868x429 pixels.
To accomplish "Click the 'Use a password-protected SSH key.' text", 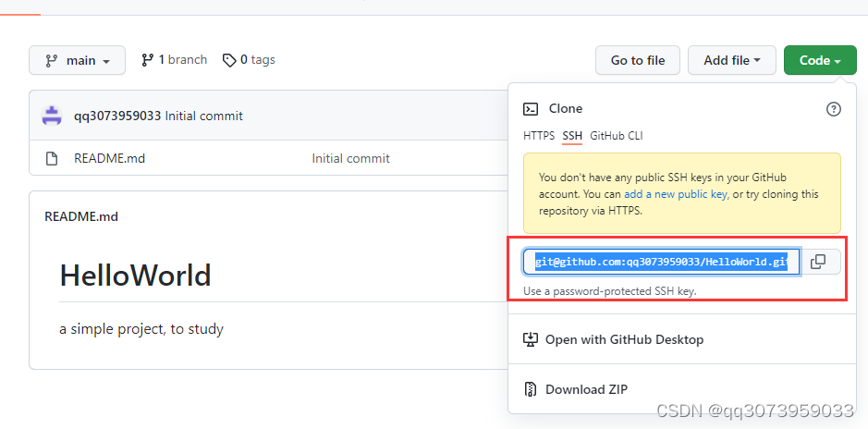I will coord(609,291).
